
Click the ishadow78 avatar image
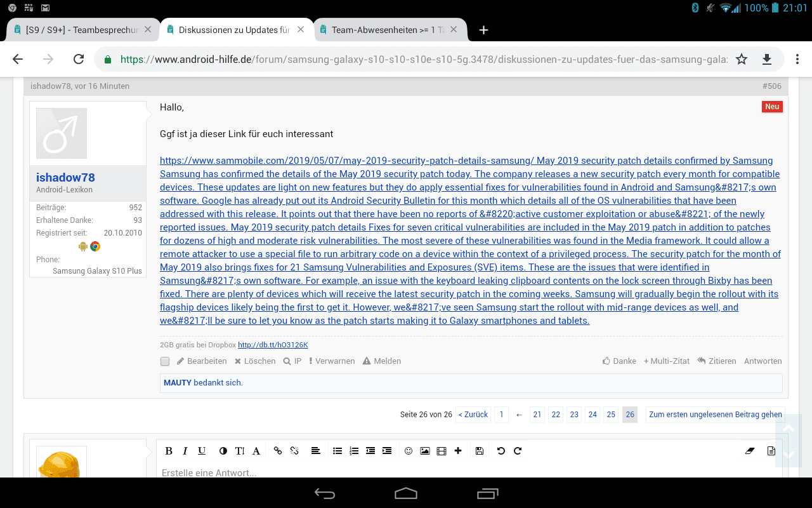[62, 133]
